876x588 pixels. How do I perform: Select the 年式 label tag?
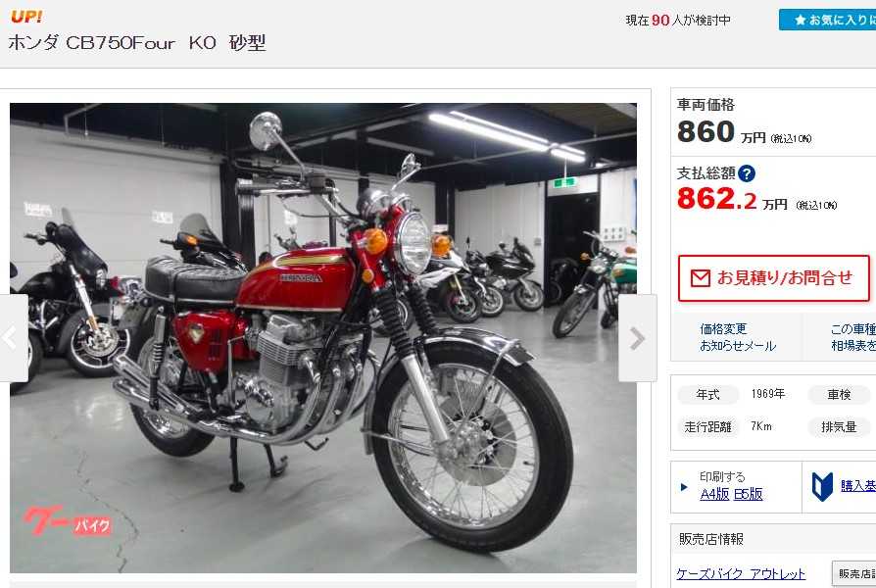click(707, 395)
